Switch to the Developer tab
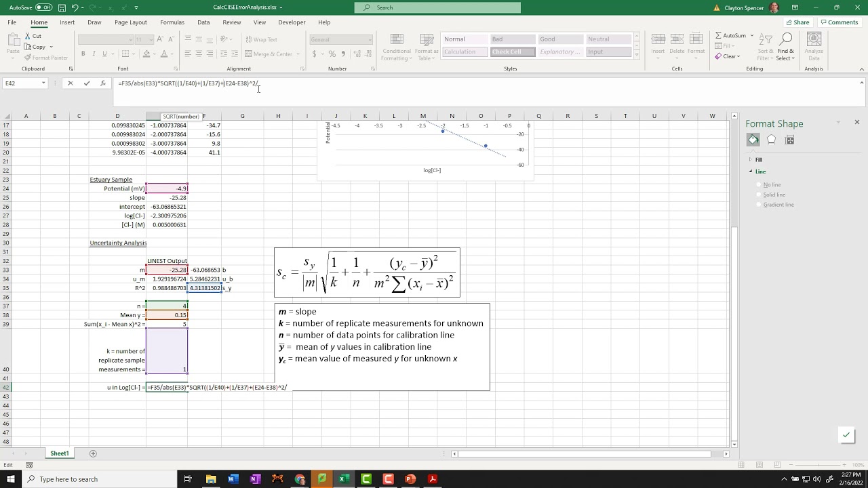The height and width of the screenshot is (488, 868). coord(292,22)
